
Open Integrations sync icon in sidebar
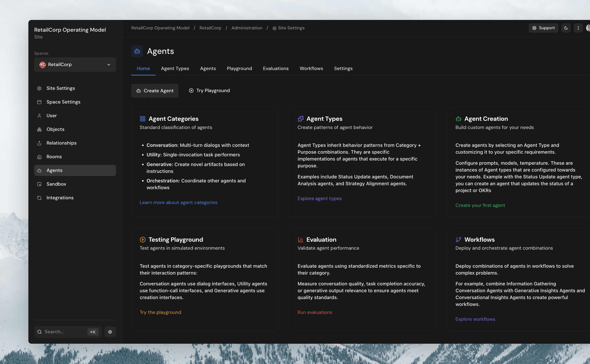(x=39, y=198)
